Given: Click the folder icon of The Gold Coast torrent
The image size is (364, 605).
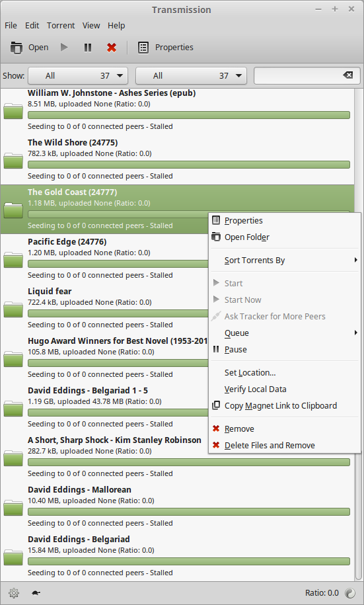Looking at the screenshot, I should click(13, 210).
